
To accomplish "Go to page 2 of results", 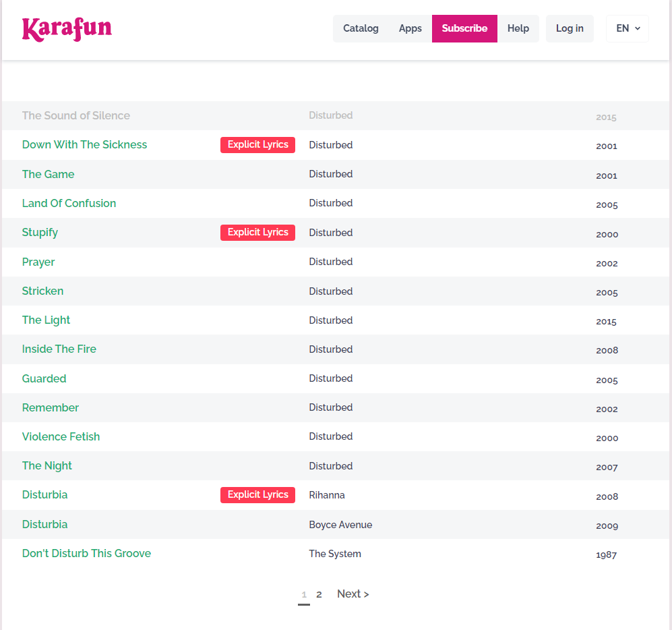I will [319, 594].
